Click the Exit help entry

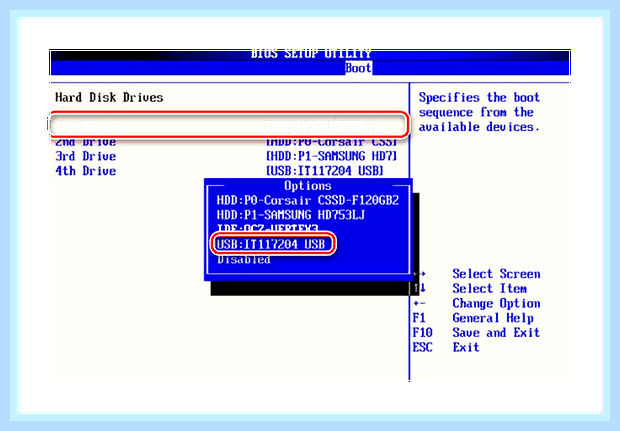click(466, 347)
